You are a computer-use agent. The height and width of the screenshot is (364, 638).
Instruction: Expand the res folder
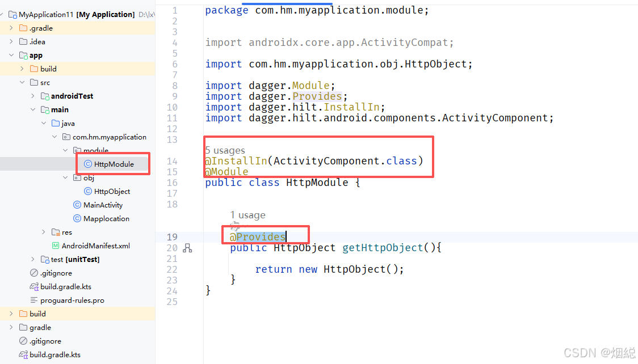click(x=44, y=232)
